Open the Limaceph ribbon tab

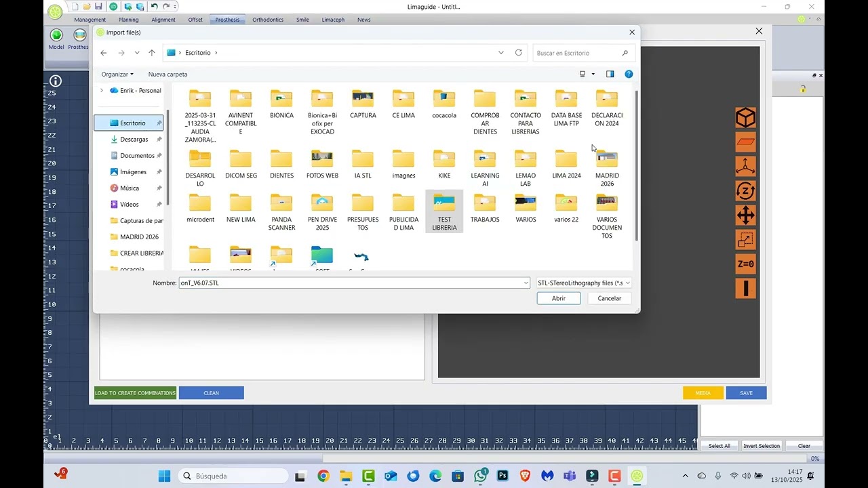[x=333, y=20]
